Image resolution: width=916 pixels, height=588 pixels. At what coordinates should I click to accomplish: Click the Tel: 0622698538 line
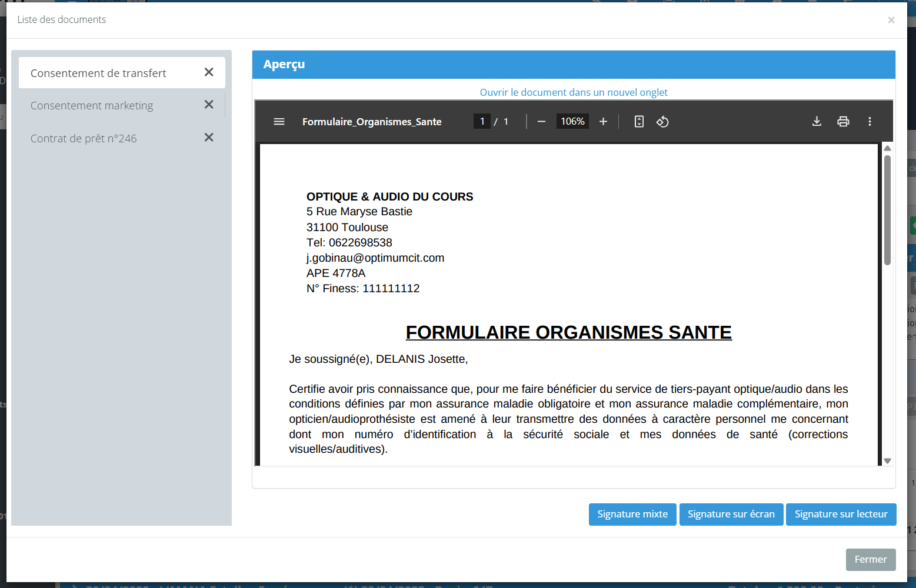click(x=349, y=243)
